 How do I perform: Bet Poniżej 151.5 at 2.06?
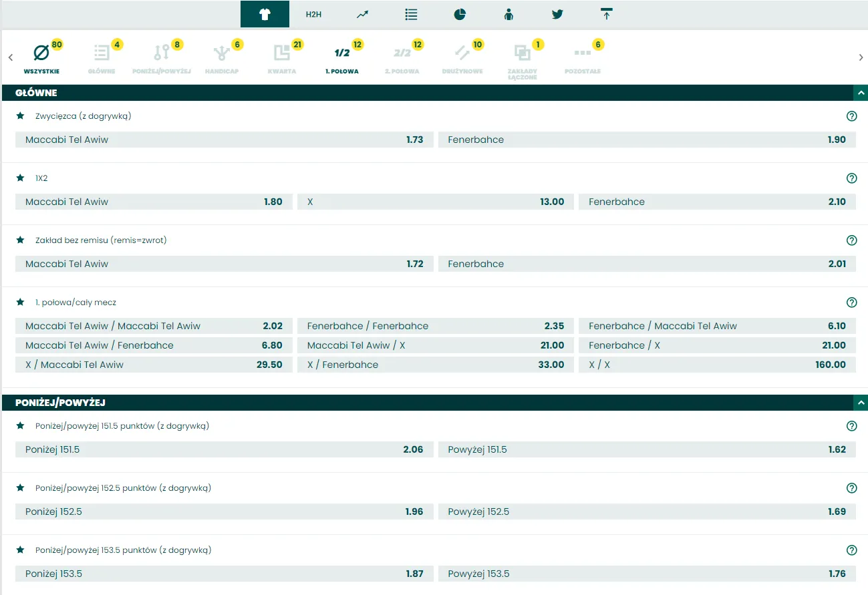pos(225,449)
